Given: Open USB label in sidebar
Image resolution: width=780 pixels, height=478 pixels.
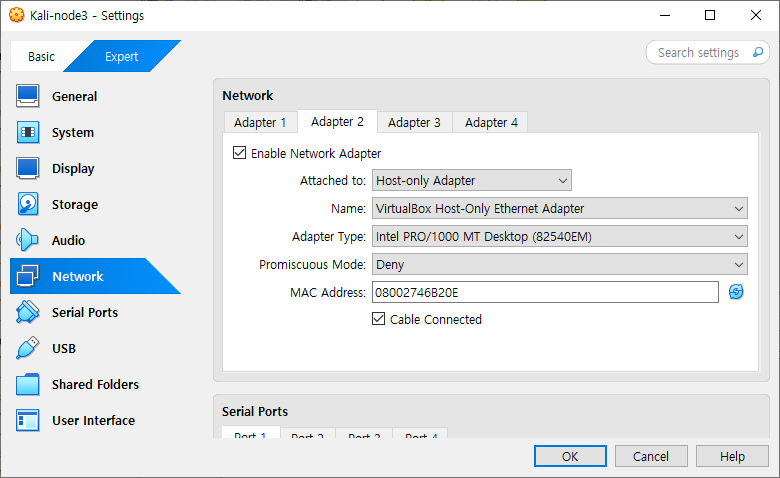Looking at the screenshot, I should [64, 349].
